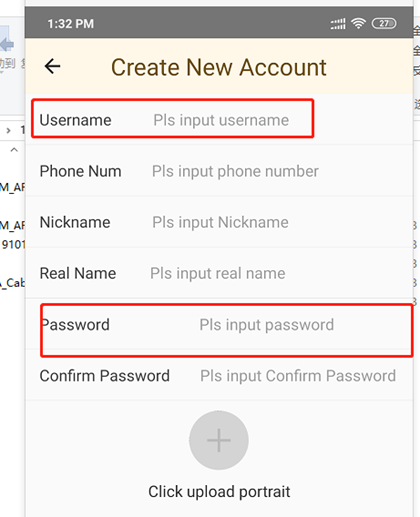Tap the back arrow icon

click(x=52, y=66)
